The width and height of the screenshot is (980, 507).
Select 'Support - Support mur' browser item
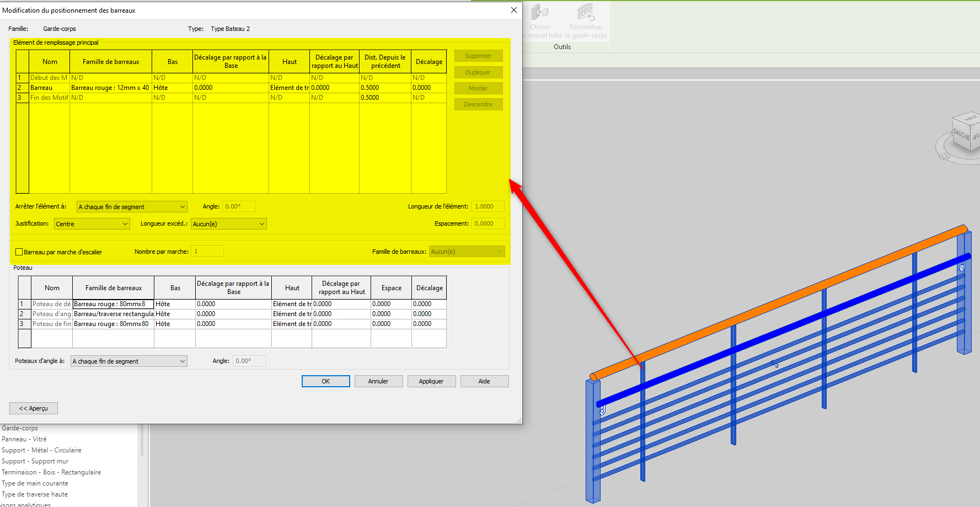click(x=35, y=461)
